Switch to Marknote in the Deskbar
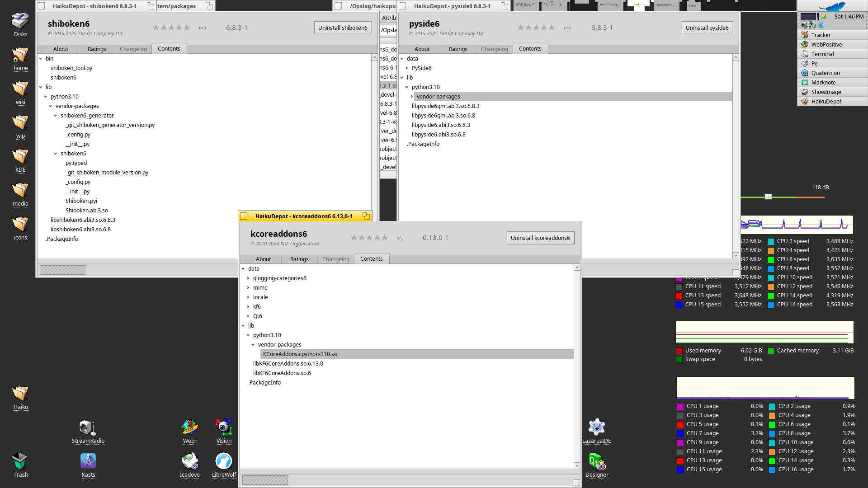This screenshot has width=868, height=488. click(832, 82)
